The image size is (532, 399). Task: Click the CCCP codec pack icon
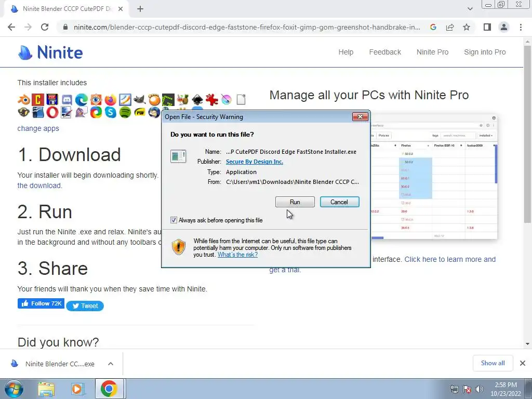37,100
